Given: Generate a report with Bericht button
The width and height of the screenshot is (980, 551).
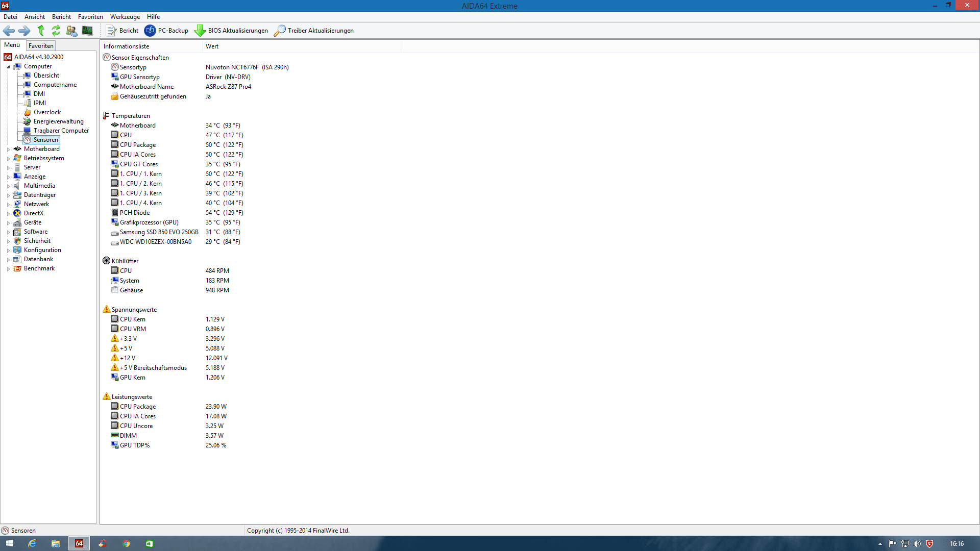Looking at the screenshot, I should coord(122,31).
